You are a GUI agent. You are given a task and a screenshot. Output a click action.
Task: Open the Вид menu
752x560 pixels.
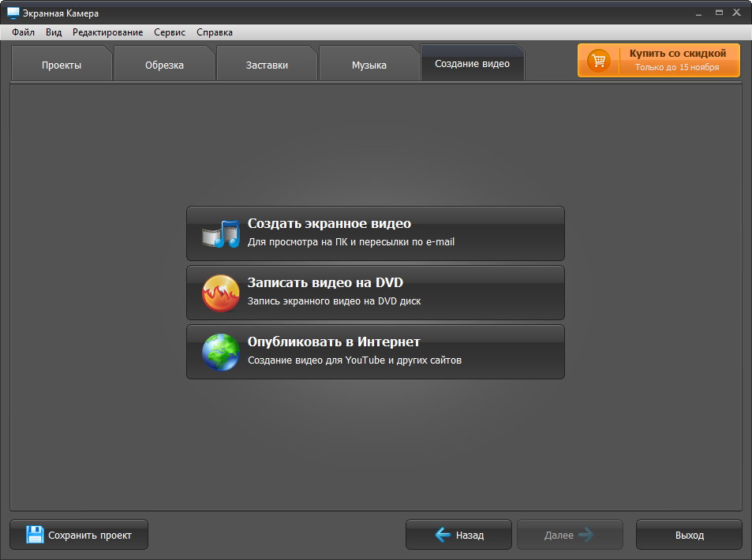tap(54, 32)
